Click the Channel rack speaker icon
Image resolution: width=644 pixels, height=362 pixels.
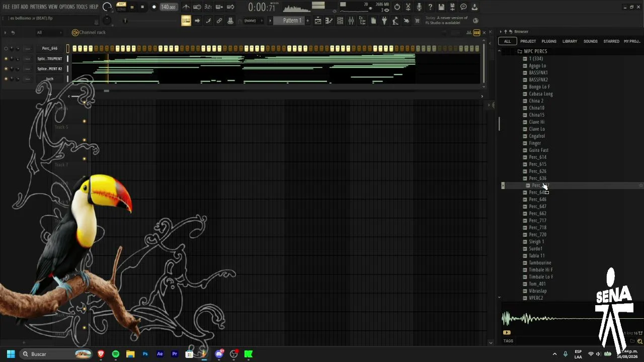tap(75, 33)
